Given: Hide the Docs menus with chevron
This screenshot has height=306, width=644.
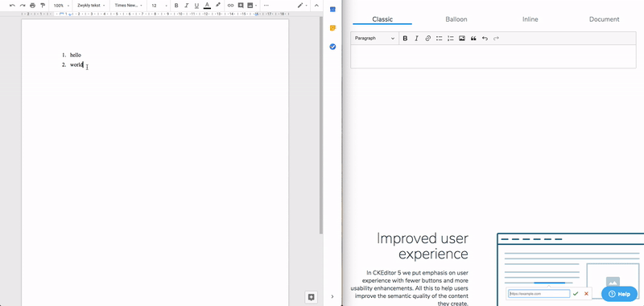Looking at the screenshot, I should coord(316,6).
